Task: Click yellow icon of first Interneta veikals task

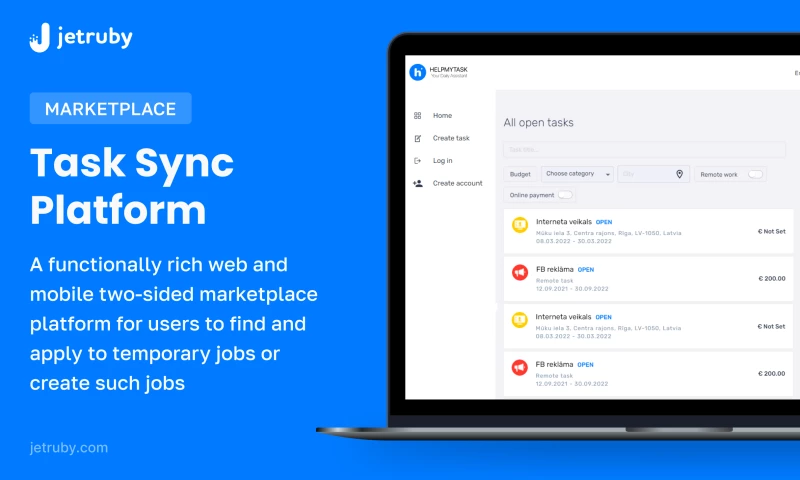Action: 520,225
